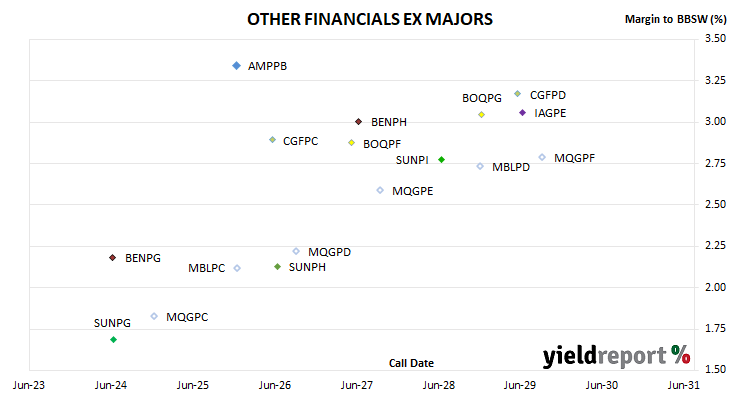Select the IAGPE purple diamond marker
This screenshot has width=730, height=399.
[522, 113]
